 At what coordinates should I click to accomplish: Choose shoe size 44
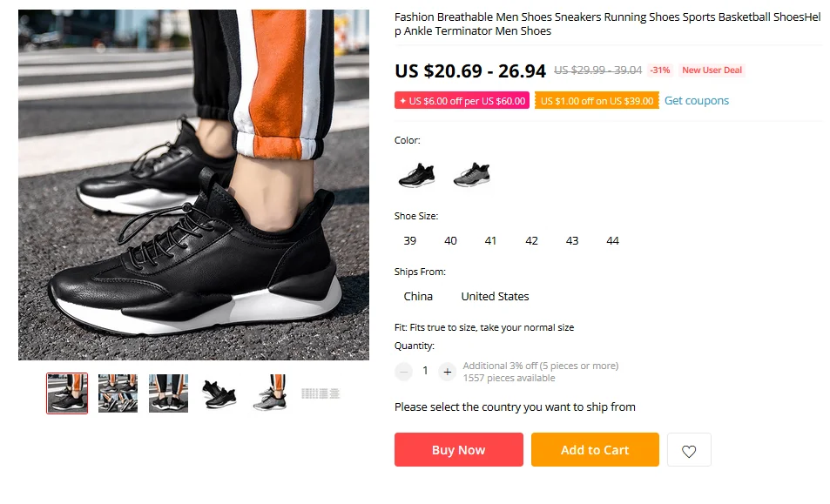pyautogui.click(x=612, y=240)
